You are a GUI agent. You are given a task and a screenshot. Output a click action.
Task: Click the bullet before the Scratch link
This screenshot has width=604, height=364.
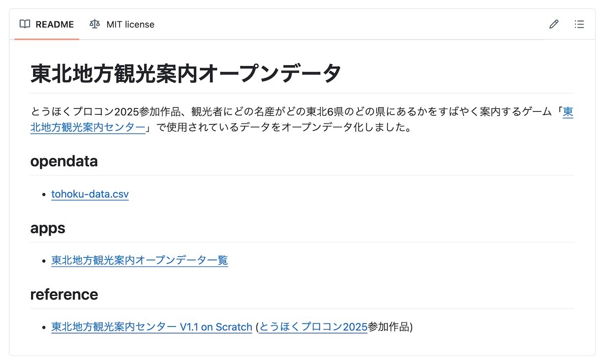click(44, 327)
